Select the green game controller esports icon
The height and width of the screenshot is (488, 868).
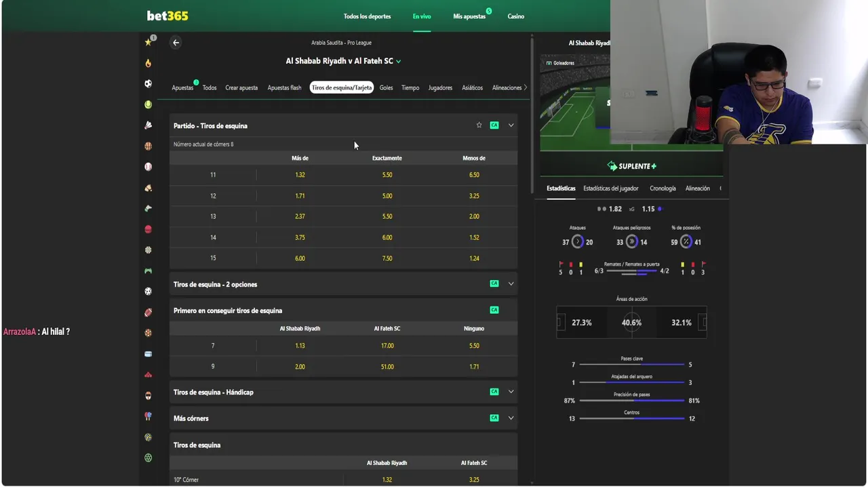(x=148, y=270)
